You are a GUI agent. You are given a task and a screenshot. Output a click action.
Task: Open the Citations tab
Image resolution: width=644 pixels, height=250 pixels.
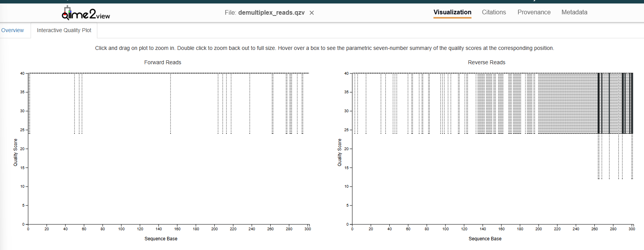494,12
